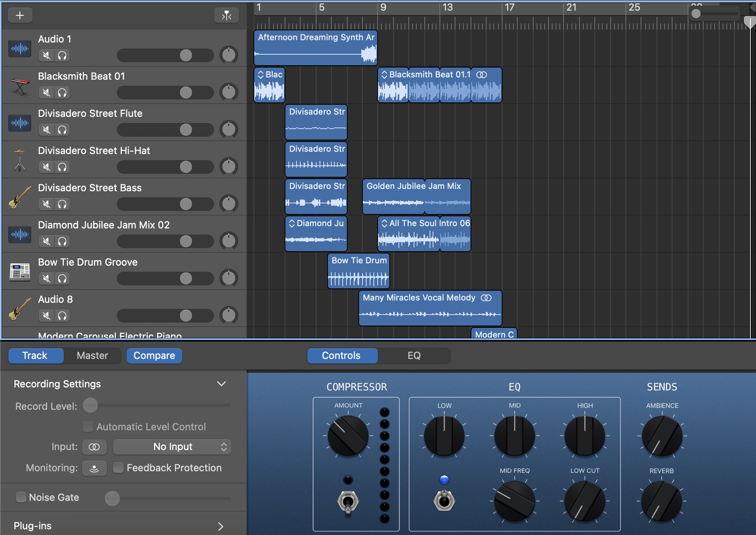Open the No Input dropdown
The image size is (756, 535).
tap(172, 447)
